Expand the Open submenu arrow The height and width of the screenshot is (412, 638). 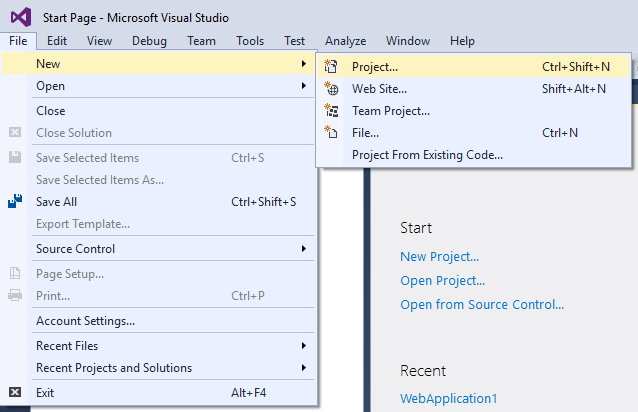[304, 86]
